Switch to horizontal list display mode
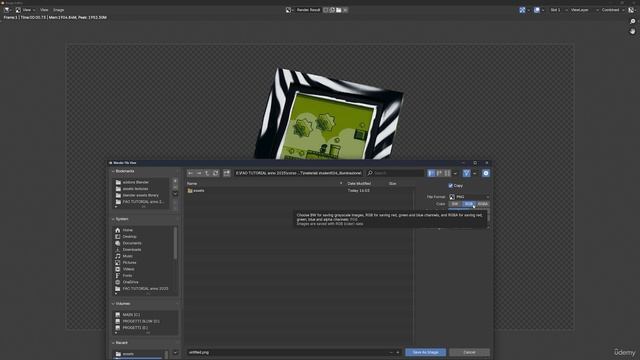This screenshot has width=640, height=360. point(439,173)
